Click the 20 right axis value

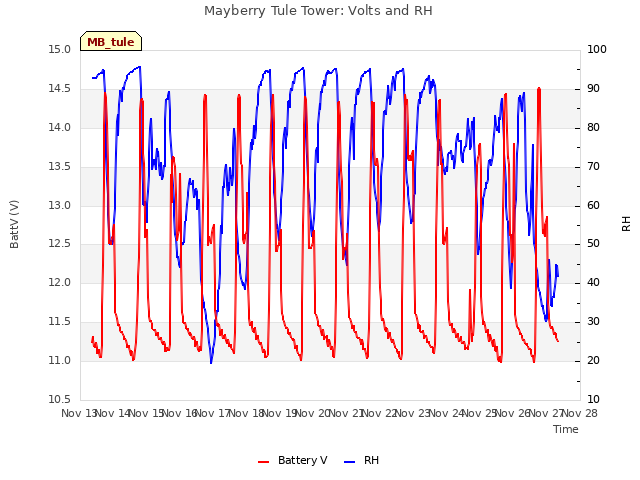[593, 361]
